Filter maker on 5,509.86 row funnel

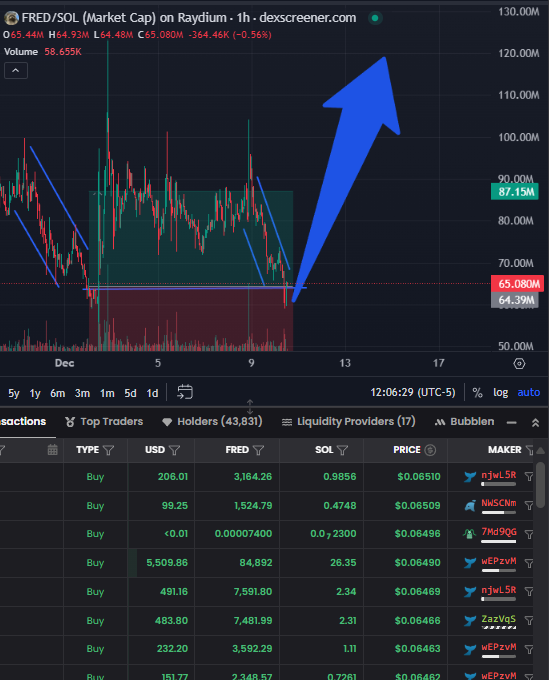tap(529, 563)
